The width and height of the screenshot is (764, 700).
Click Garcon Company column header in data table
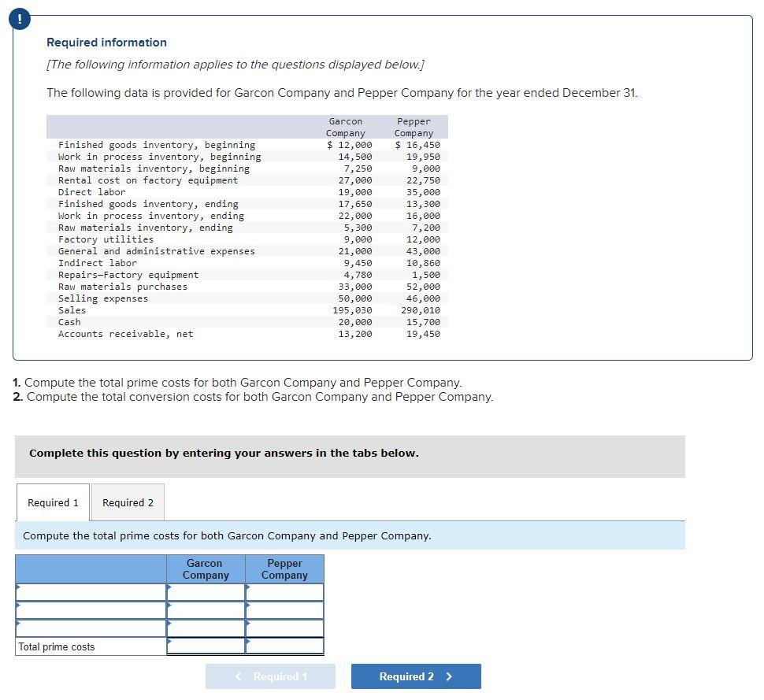coord(346,127)
